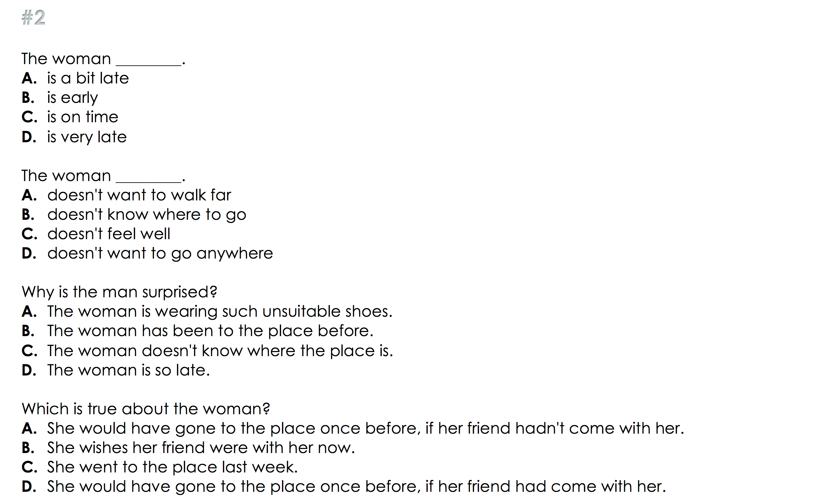The height and width of the screenshot is (504, 821).
Task: Select "doesn't know where to go"
Action: tap(147, 215)
